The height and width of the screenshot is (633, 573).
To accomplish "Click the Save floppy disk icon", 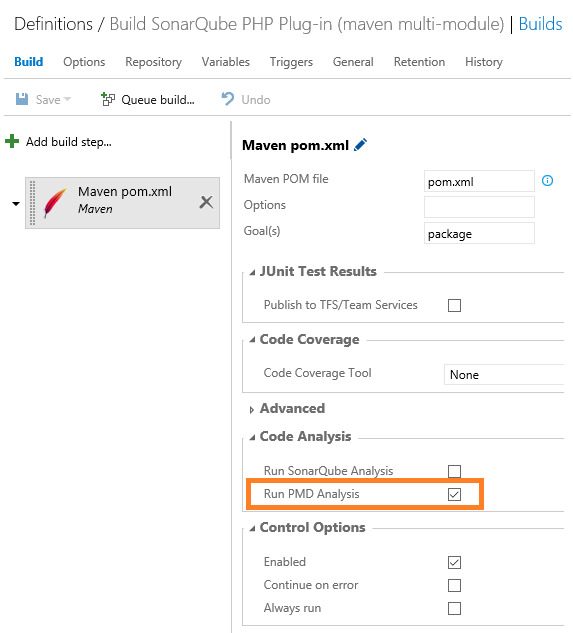I will [22, 99].
